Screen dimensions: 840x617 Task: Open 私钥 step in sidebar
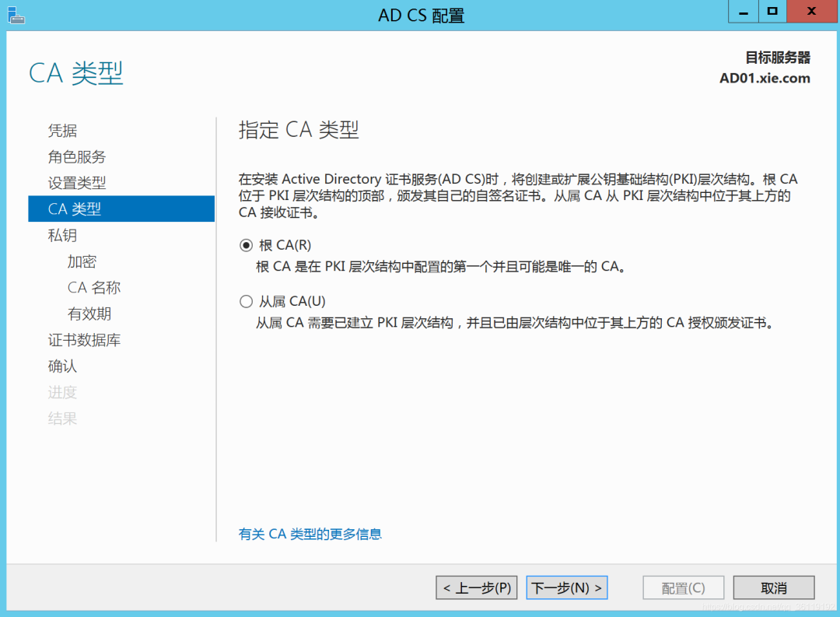[x=62, y=236]
